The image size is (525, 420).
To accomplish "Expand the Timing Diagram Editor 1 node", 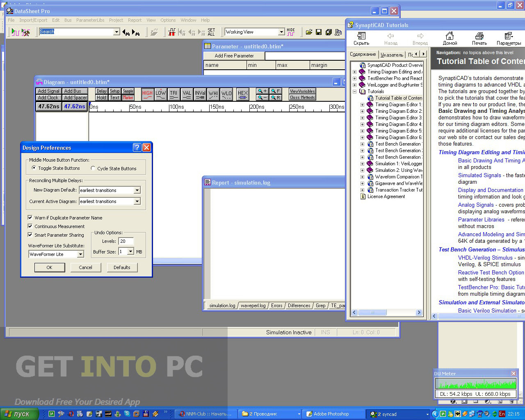I will (363, 105).
